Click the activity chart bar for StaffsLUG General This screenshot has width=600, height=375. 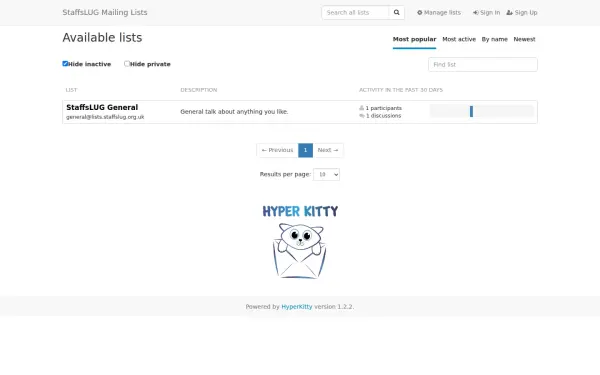tap(471, 111)
